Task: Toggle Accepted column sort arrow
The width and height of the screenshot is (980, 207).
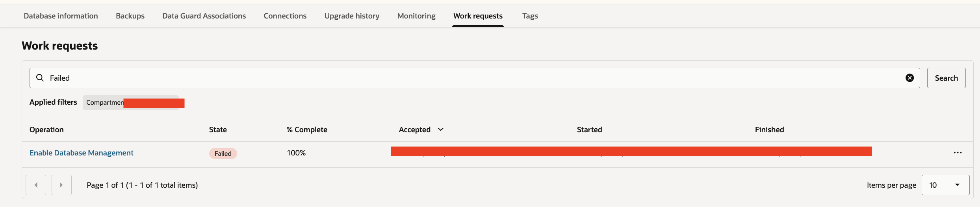Action: pyautogui.click(x=441, y=129)
